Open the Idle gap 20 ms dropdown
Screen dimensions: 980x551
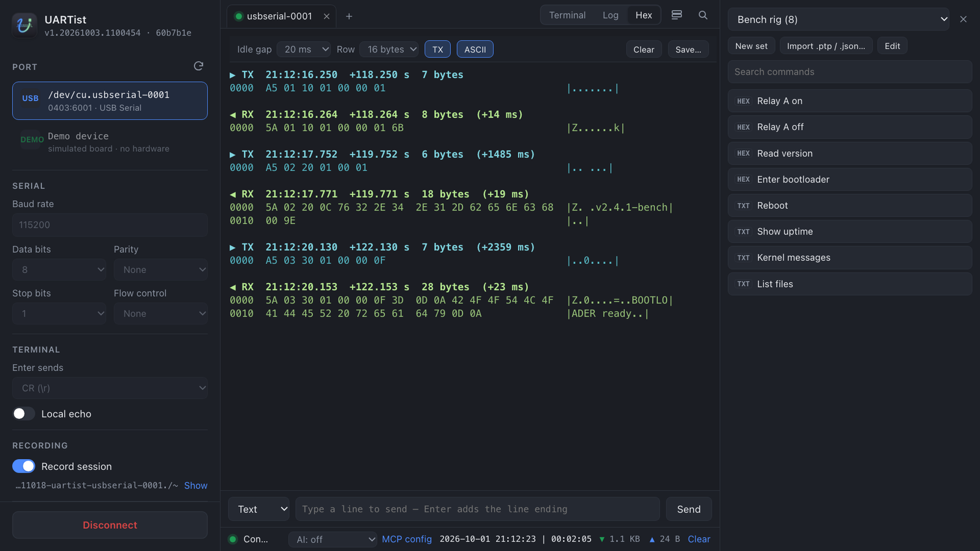pyautogui.click(x=304, y=49)
